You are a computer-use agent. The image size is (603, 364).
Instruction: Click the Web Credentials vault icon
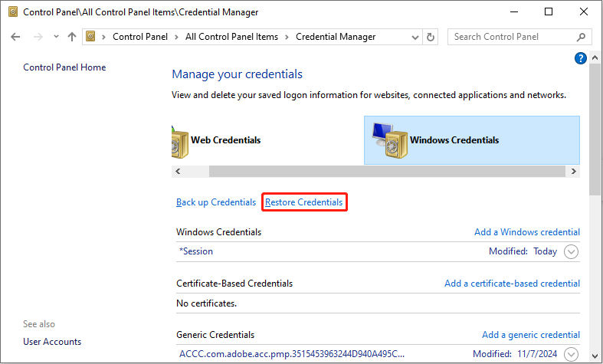click(180, 141)
